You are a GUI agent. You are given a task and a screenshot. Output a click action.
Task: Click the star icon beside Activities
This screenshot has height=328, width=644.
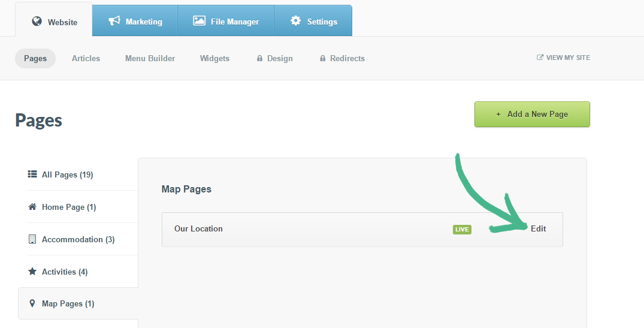tap(32, 272)
